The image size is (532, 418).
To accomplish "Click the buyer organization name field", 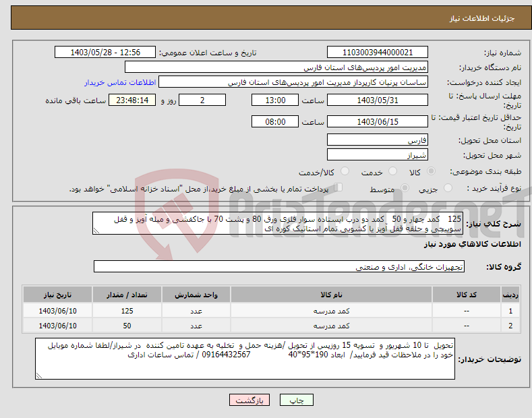I will pos(276,67).
